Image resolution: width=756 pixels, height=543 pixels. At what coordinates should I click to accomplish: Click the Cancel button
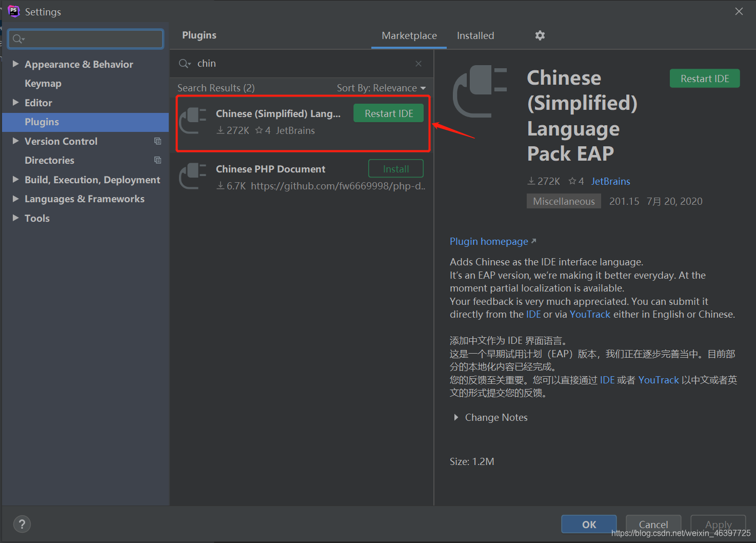pyautogui.click(x=653, y=524)
